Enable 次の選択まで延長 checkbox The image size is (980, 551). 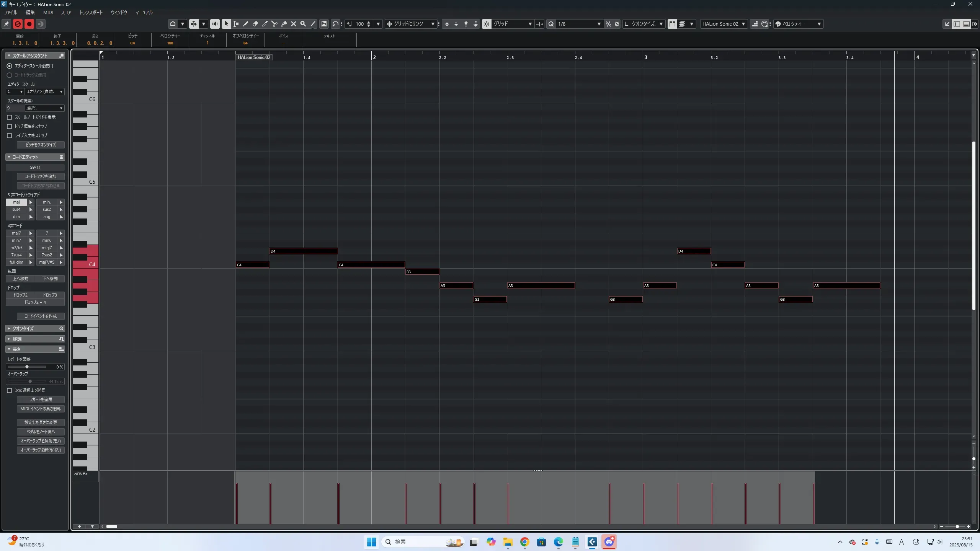(10, 390)
